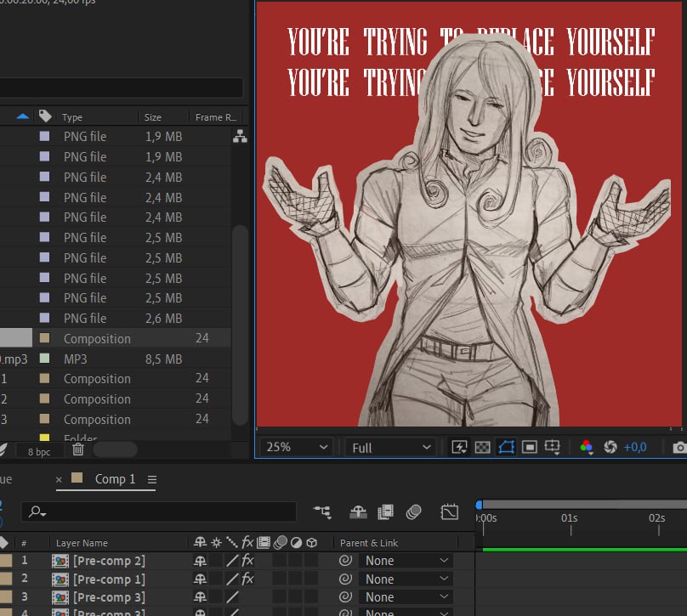The width and height of the screenshot is (687, 616).
Task: Toggle the Region of Interest icon
Action: 529,447
